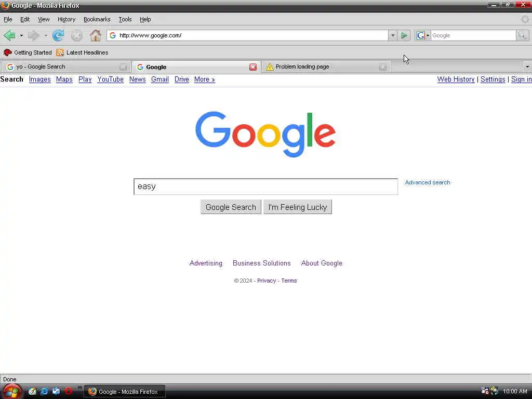The image size is (532, 399).
Task: Open About Google footer link
Action: (322, 263)
